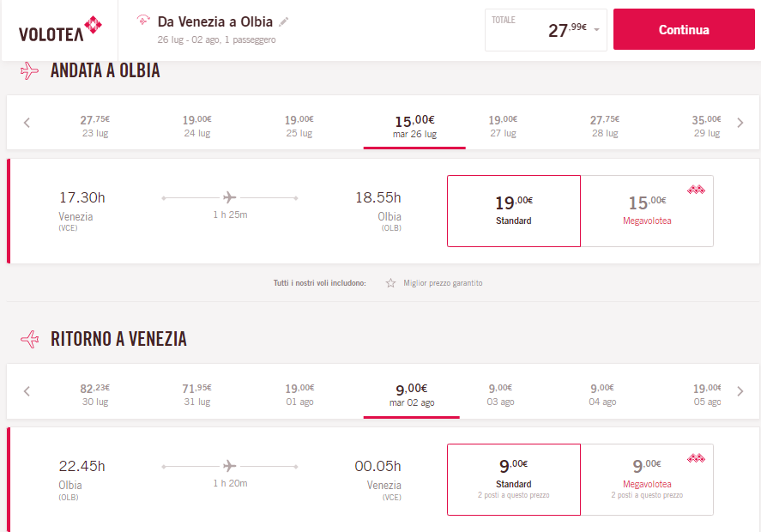Show later outbound dates with right arrow
The image size is (761, 532).
coord(740,123)
